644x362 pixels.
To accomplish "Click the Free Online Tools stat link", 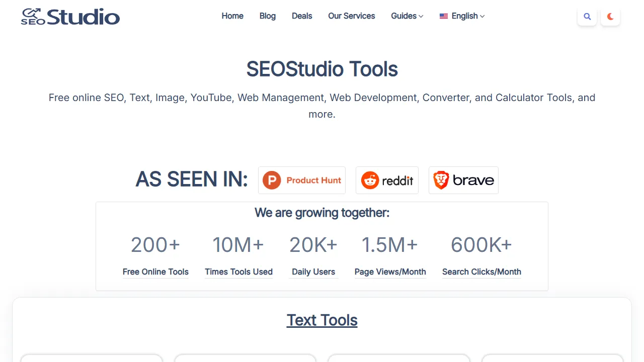I will coord(155,271).
